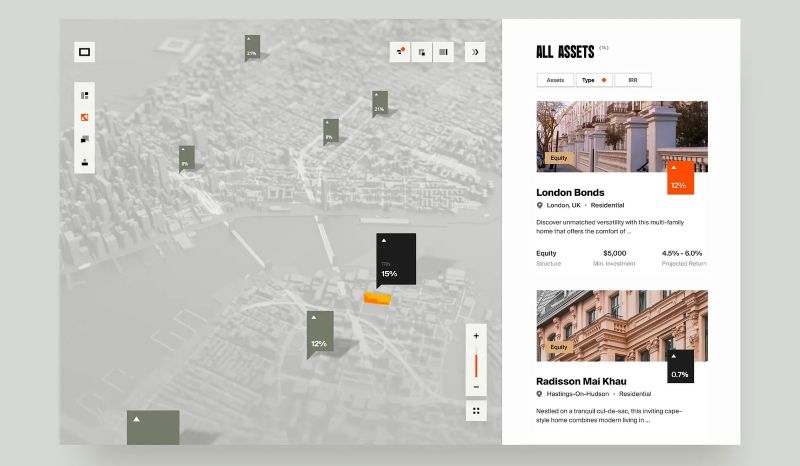Open the Type filter tab
The width and height of the screenshot is (800, 466).
click(x=594, y=80)
